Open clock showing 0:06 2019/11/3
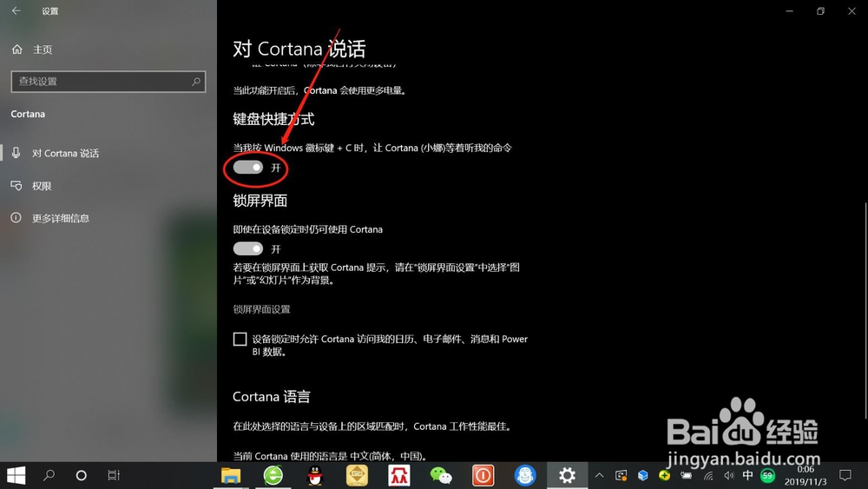Viewport: 868px width, 489px height. pos(806,476)
